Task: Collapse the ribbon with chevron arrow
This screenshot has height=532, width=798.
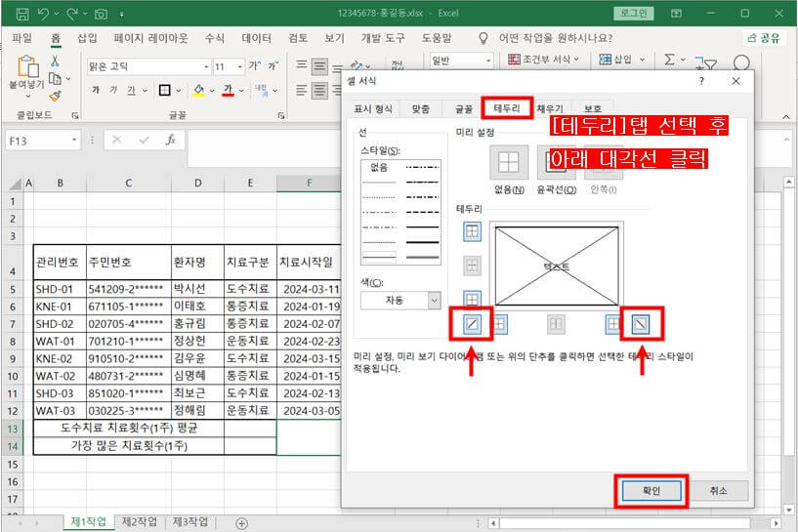Action: [x=785, y=116]
